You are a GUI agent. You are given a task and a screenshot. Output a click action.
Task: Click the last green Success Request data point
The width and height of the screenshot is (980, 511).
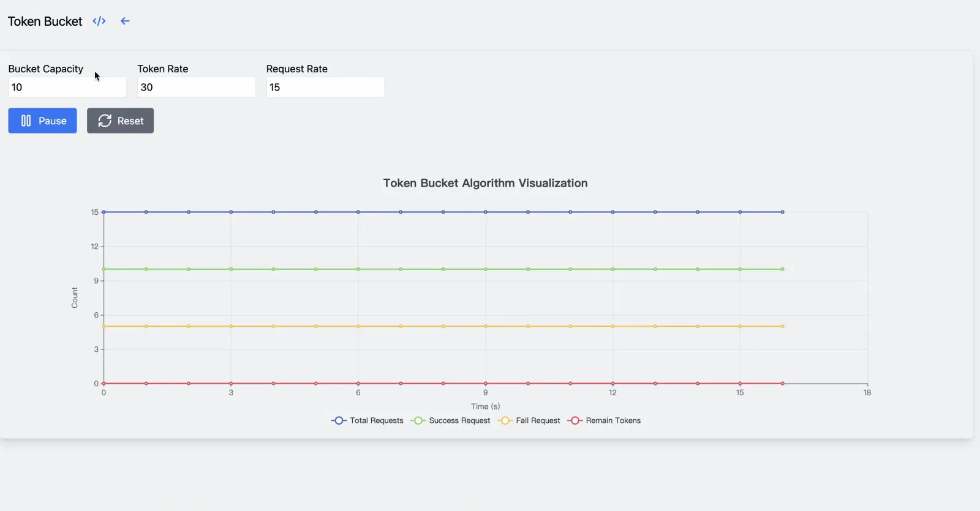coord(782,269)
